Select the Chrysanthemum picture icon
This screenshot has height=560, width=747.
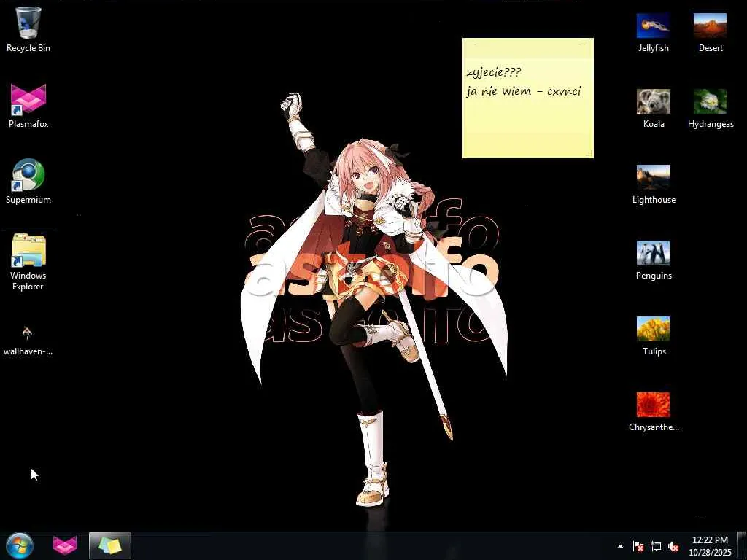(x=653, y=411)
